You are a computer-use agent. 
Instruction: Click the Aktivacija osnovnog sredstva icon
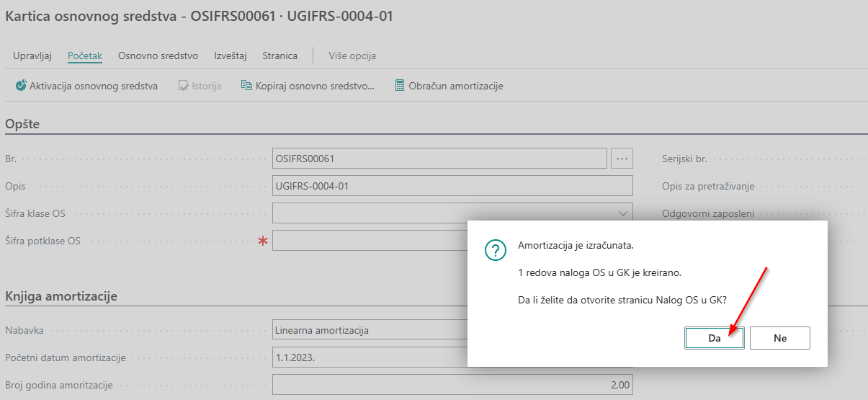click(21, 86)
